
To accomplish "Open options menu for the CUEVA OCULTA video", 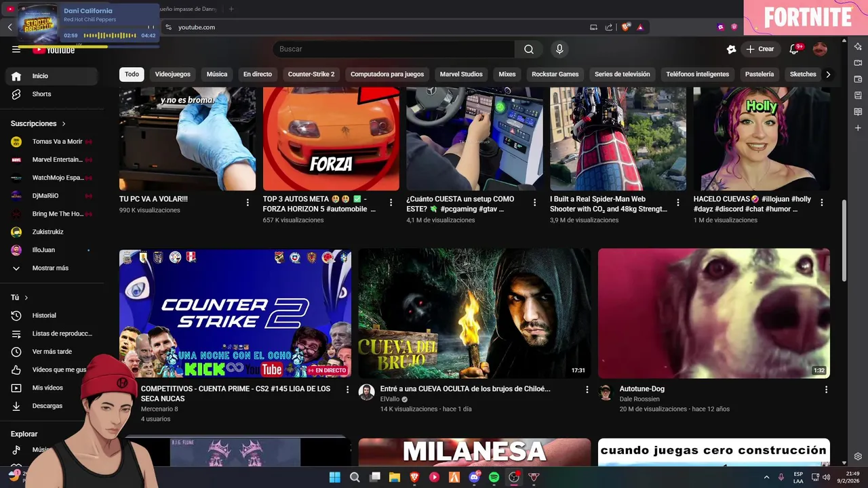I will pos(587,390).
